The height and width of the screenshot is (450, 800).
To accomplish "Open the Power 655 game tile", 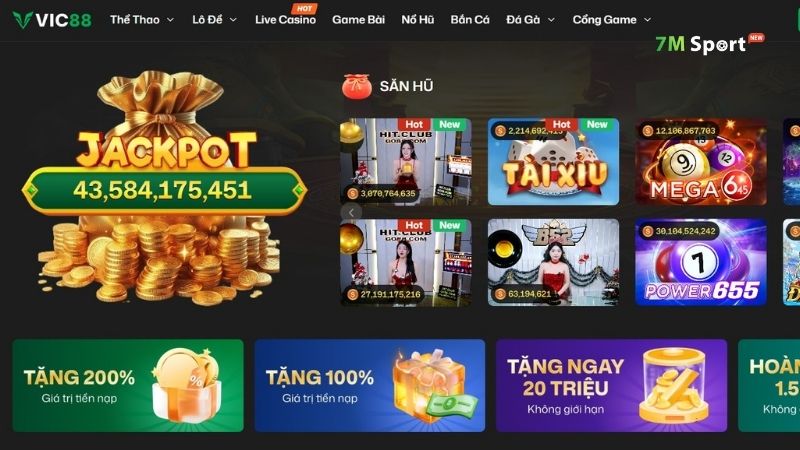I will (x=701, y=262).
